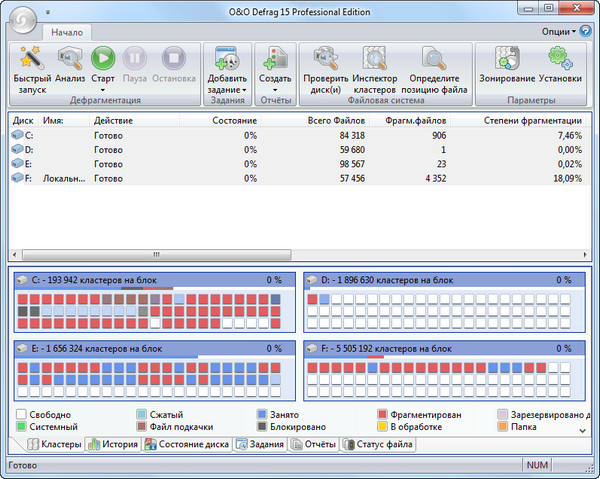Click the red Фрагментирован legend swatch
The width and height of the screenshot is (600, 479).
383,414
